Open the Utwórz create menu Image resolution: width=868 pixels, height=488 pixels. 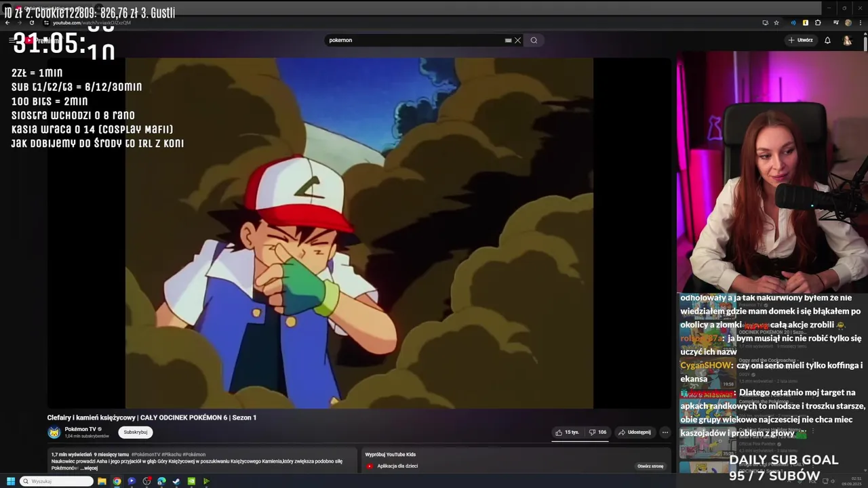click(800, 40)
